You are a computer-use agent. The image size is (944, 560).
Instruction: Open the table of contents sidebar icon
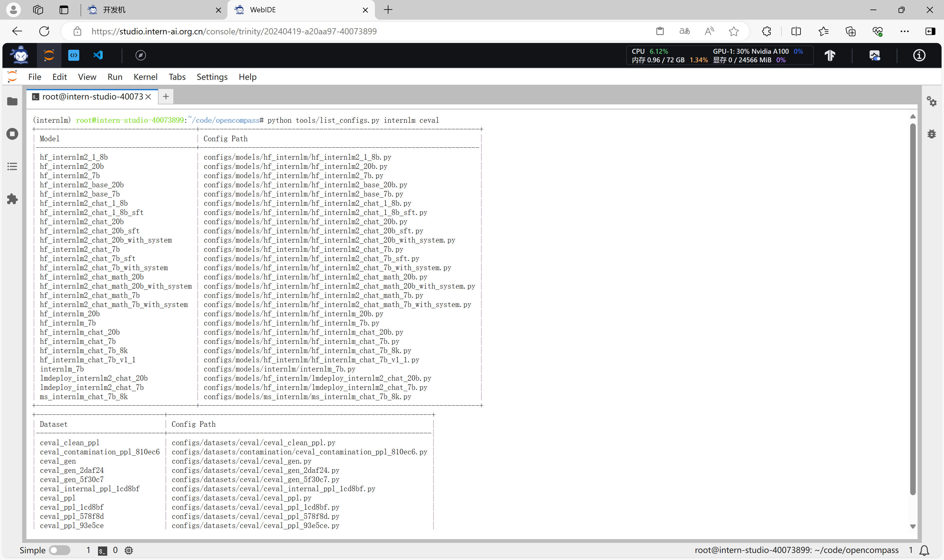[13, 166]
